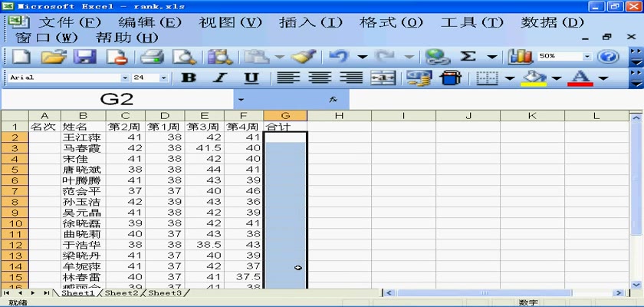The image size is (644, 307).
Task: Expand the 50% zoom dropdown
Action: [588, 57]
